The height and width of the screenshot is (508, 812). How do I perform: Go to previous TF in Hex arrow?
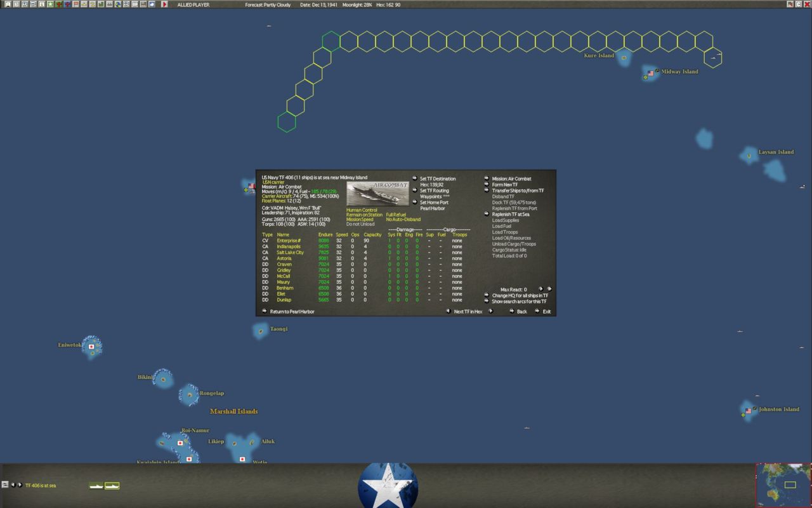(x=448, y=311)
